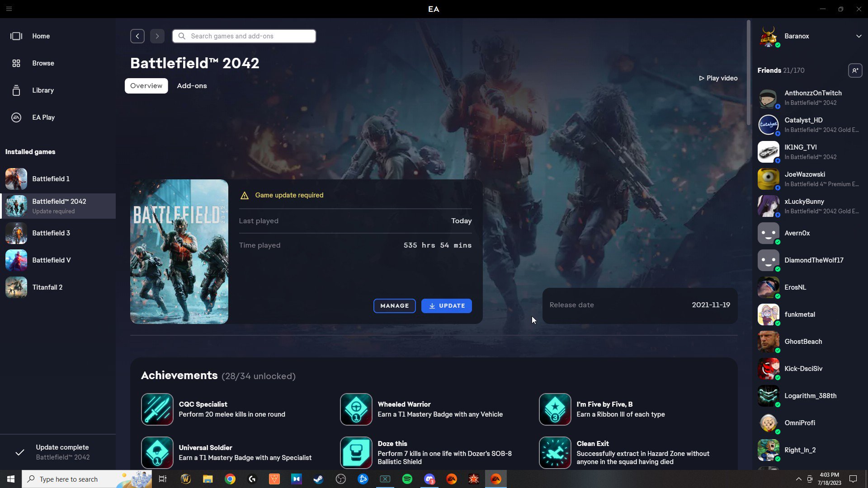Open your Library from the sidebar
The width and height of the screenshot is (868, 488).
click(x=43, y=90)
